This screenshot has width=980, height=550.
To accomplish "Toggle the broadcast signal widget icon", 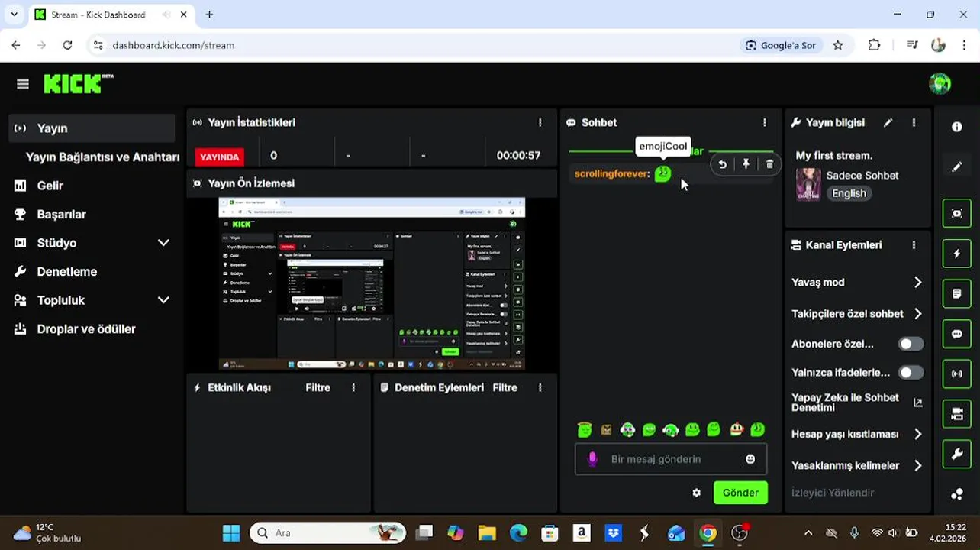I will pyautogui.click(x=957, y=374).
